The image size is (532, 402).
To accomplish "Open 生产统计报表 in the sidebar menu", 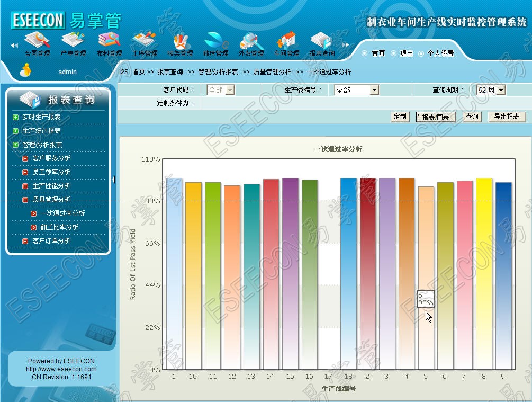I will click(41, 131).
